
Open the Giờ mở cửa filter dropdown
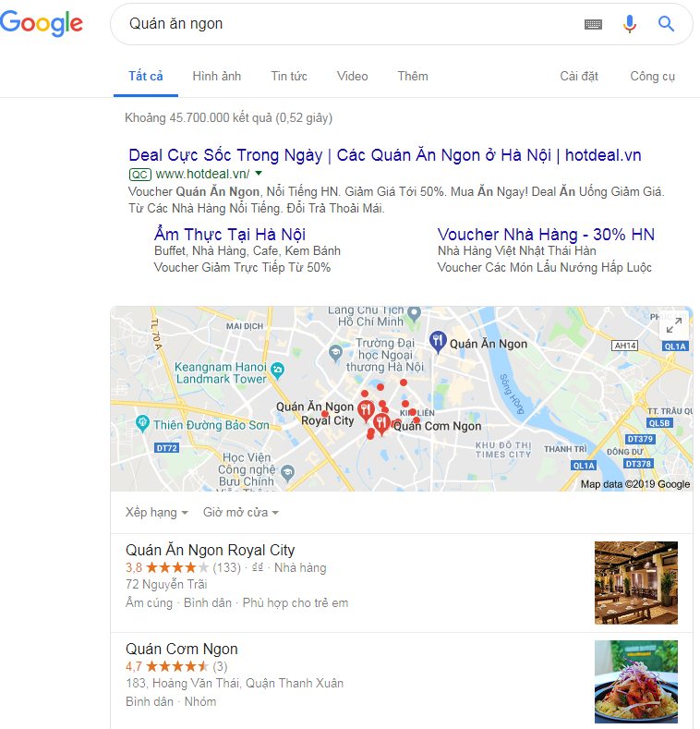click(x=241, y=513)
